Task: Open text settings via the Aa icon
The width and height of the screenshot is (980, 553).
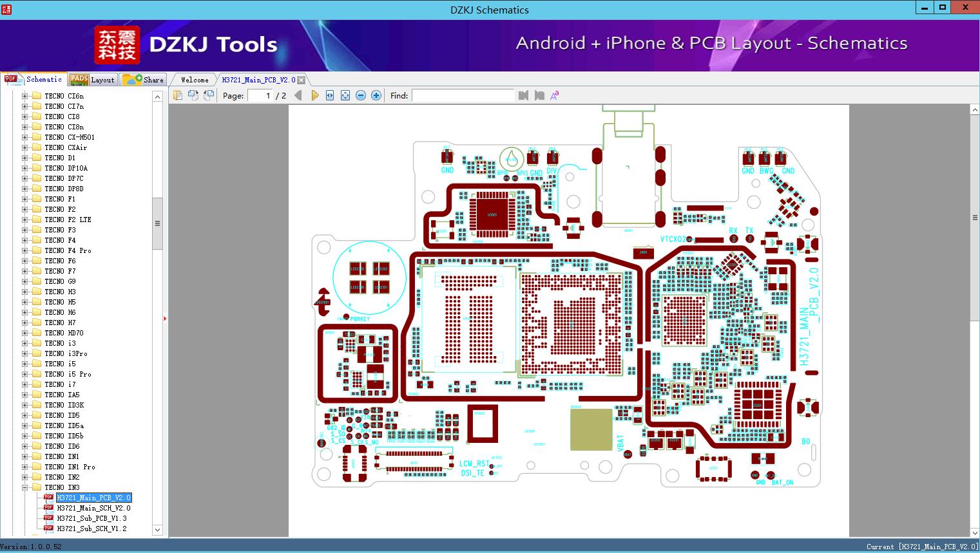Action: coord(554,95)
